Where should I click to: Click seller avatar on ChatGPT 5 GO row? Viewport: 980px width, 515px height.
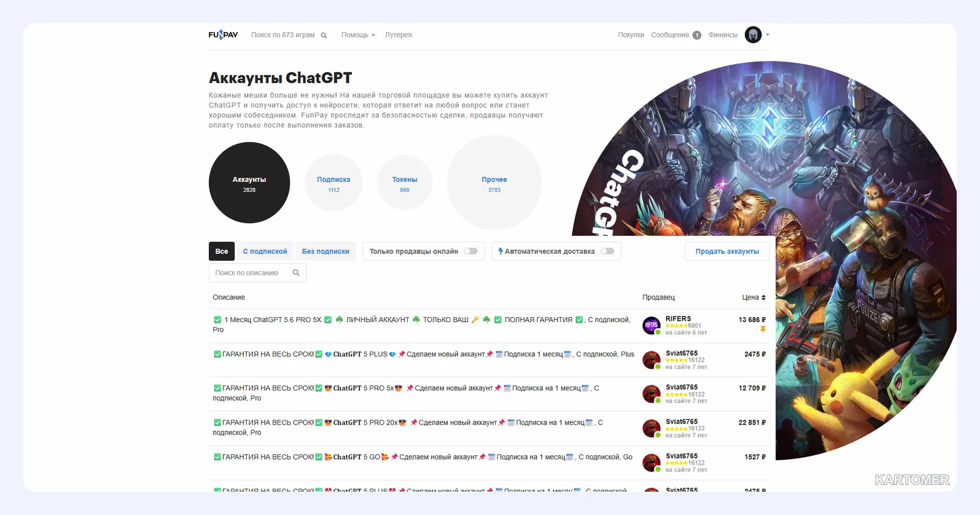pos(651,463)
